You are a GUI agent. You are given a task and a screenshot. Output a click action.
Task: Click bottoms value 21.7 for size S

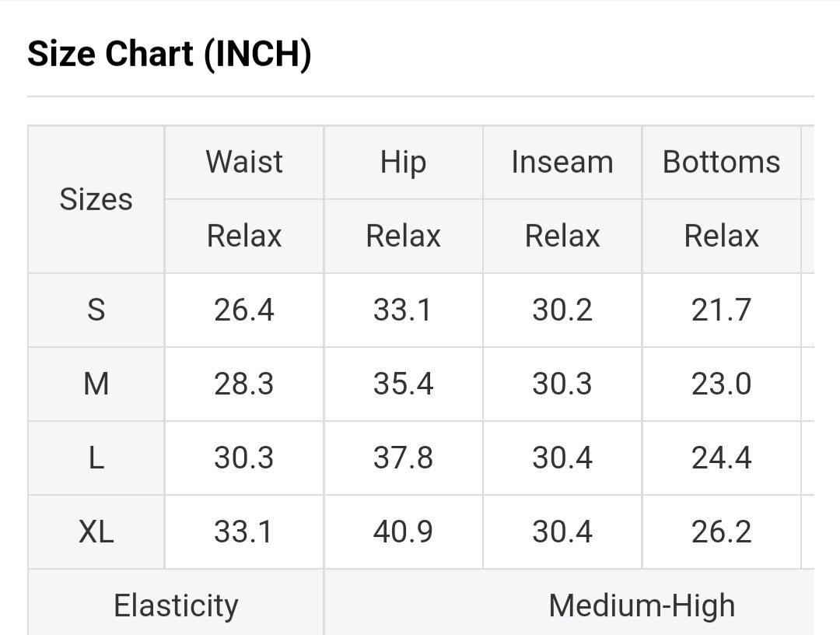pyautogui.click(x=721, y=310)
